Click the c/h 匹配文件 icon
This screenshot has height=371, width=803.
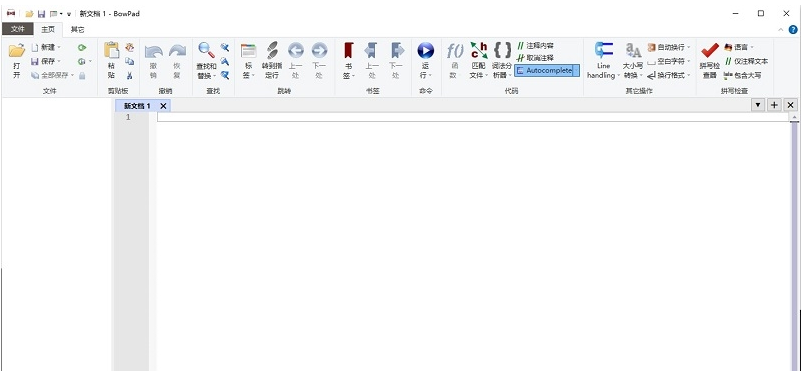tap(479, 50)
